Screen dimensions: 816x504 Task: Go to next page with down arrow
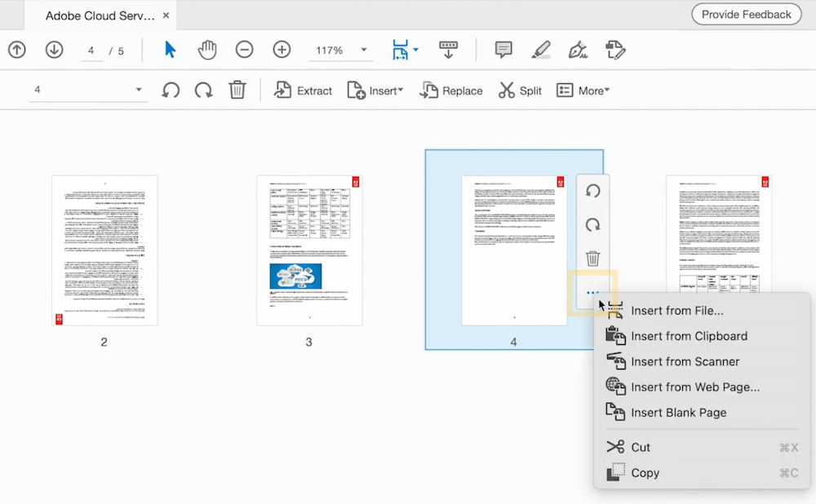[x=54, y=50]
